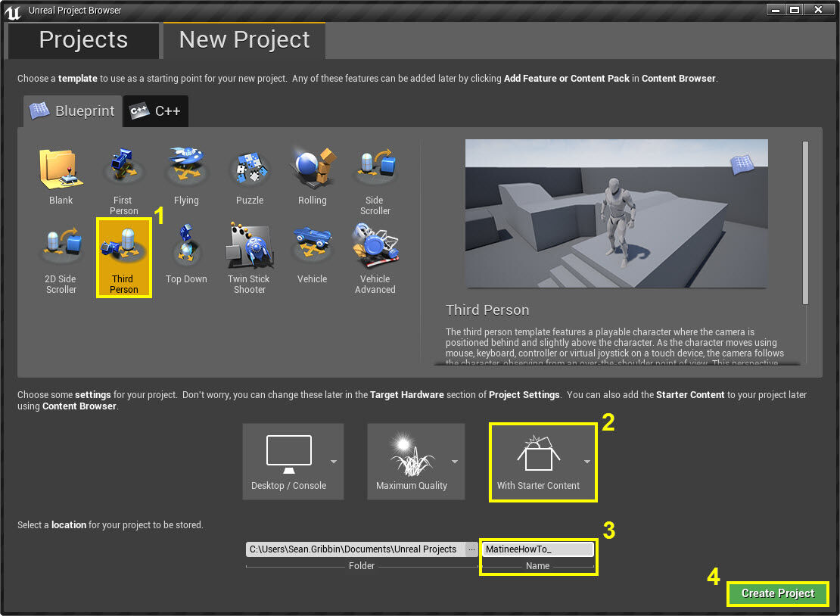
Task: Maximize the Unreal Project Browser window
Action: point(795,10)
